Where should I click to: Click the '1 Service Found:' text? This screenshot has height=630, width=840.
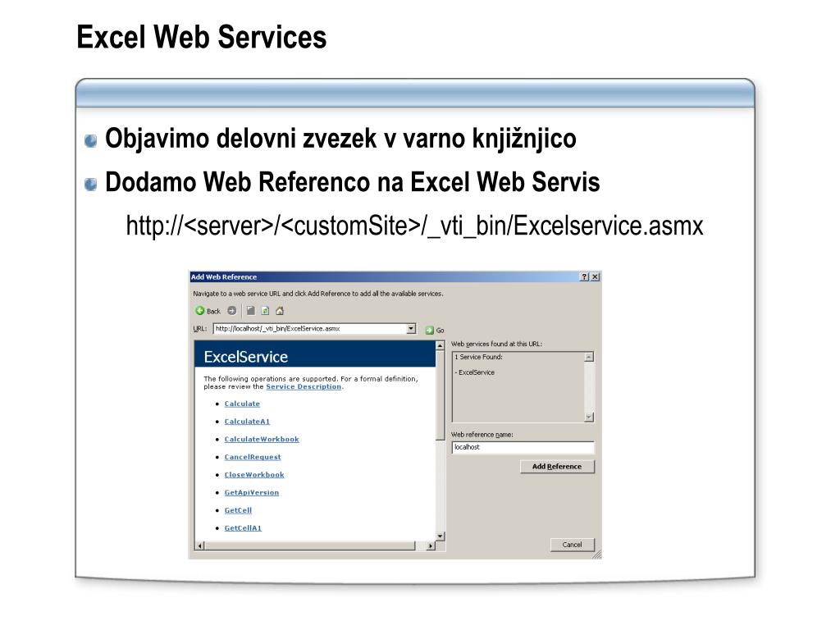478,357
